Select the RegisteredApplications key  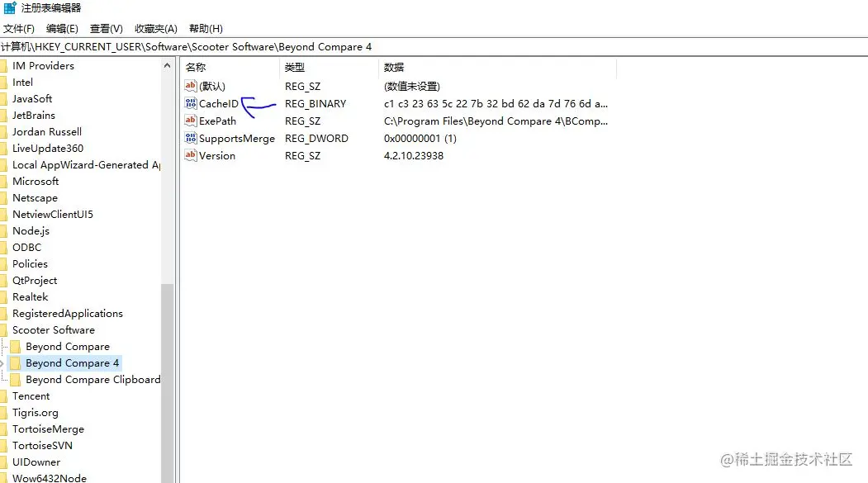click(x=68, y=314)
